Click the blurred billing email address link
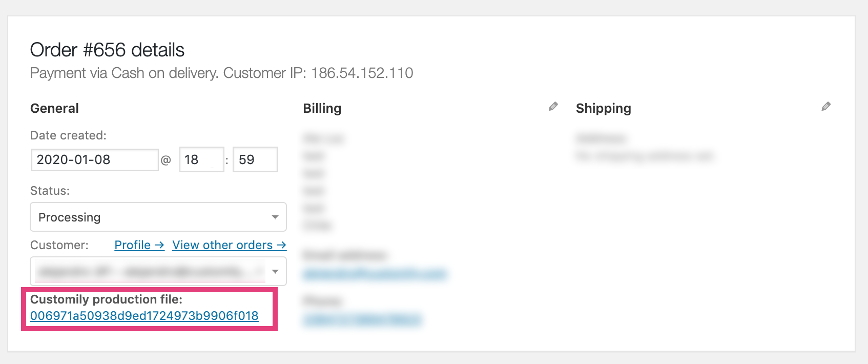868x364 pixels. tap(375, 274)
